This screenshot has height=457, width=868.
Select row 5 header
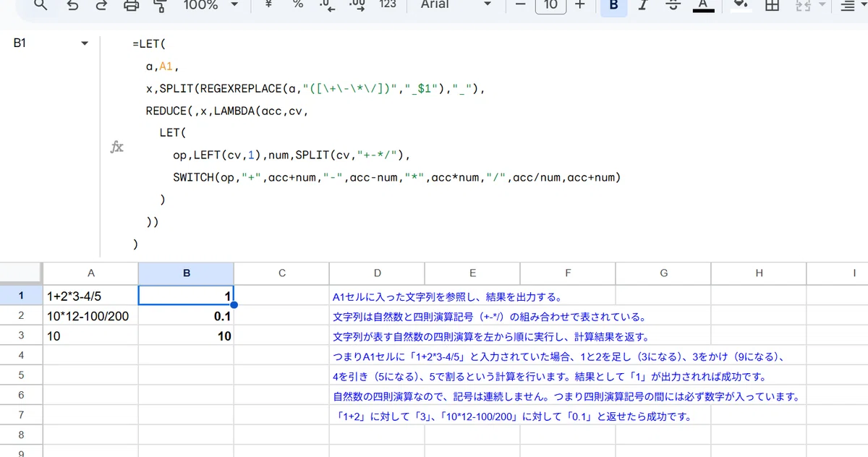[22, 375]
